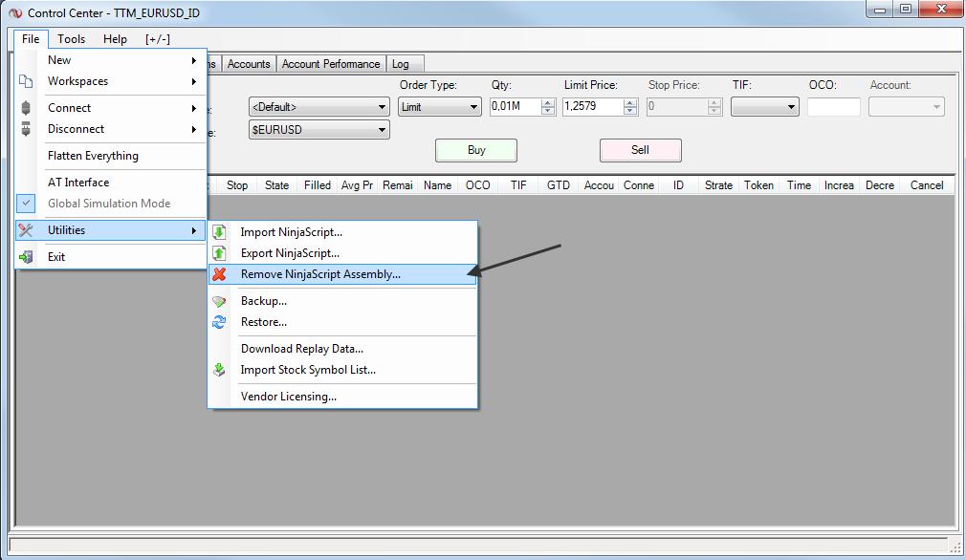Screen dimensions: 966x560
Task: Select Import NinjaScript... option
Action: point(343,232)
